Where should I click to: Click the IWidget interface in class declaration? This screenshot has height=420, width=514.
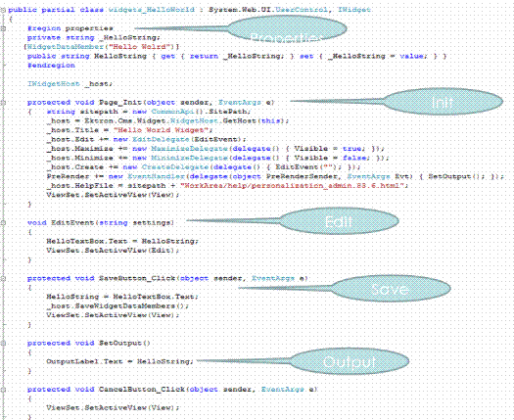pos(354,10)
